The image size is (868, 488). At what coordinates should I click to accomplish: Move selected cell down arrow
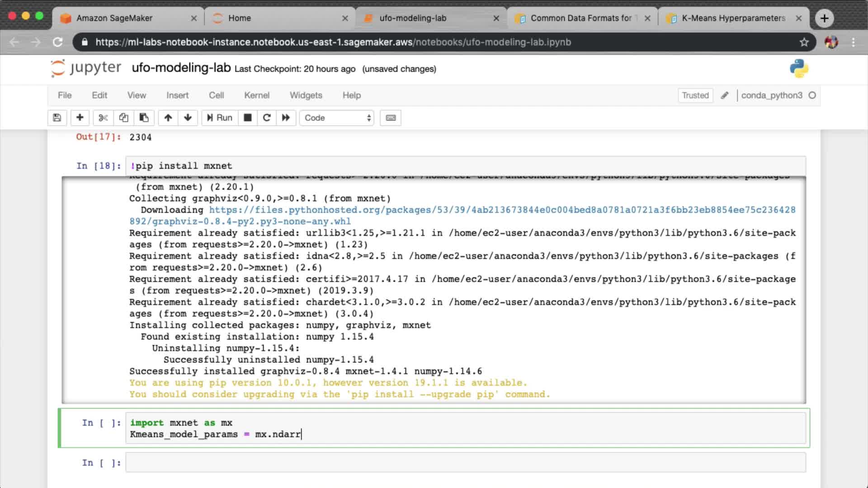(188, 118)
